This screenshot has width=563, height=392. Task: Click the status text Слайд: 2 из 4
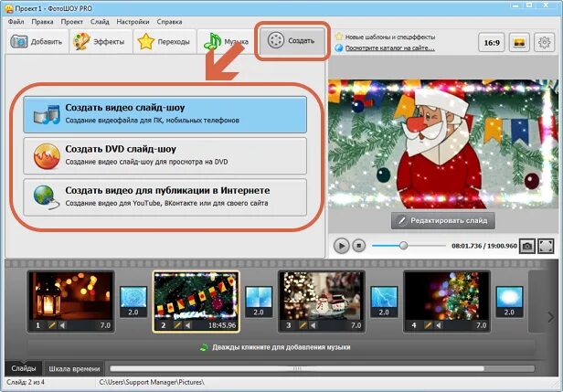click(x=26, y=382)
